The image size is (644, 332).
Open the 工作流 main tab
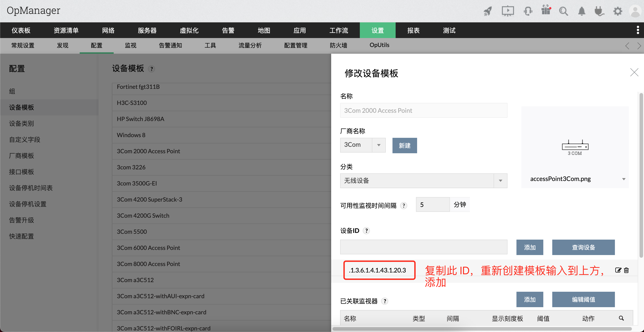[339, 30]
